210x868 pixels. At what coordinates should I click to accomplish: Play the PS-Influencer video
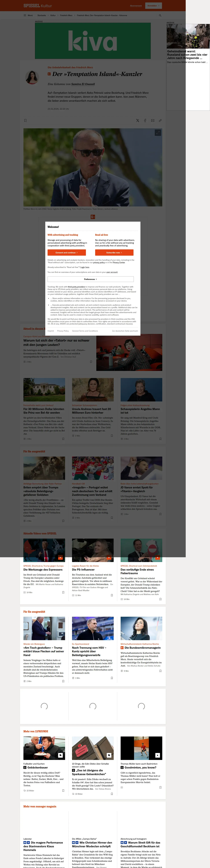point(109,557)
